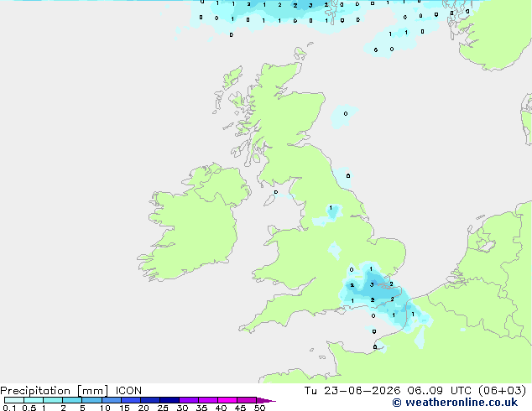Click the '0.5' legend scale value
Screen dimensions: 532x411
click(x=29, y=408)
